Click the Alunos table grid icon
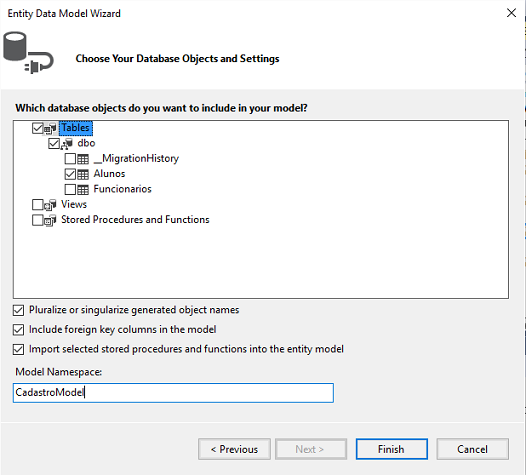 pos(83,174)
